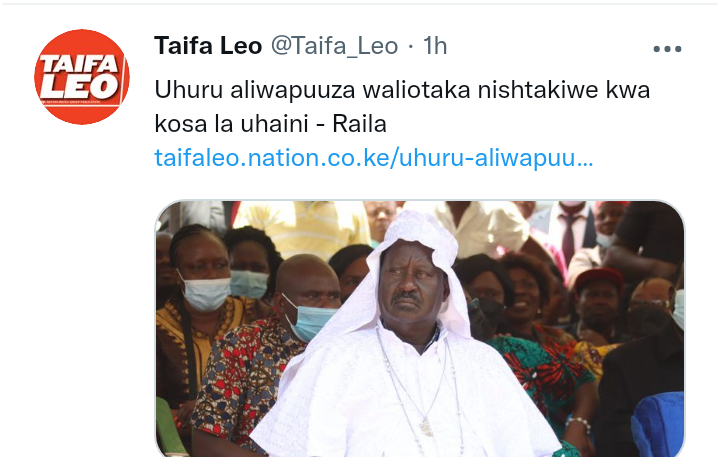
Task: Click the tweet text starting with 'Uhuru aliwapuuza'
Action: [x=402, y=90]
